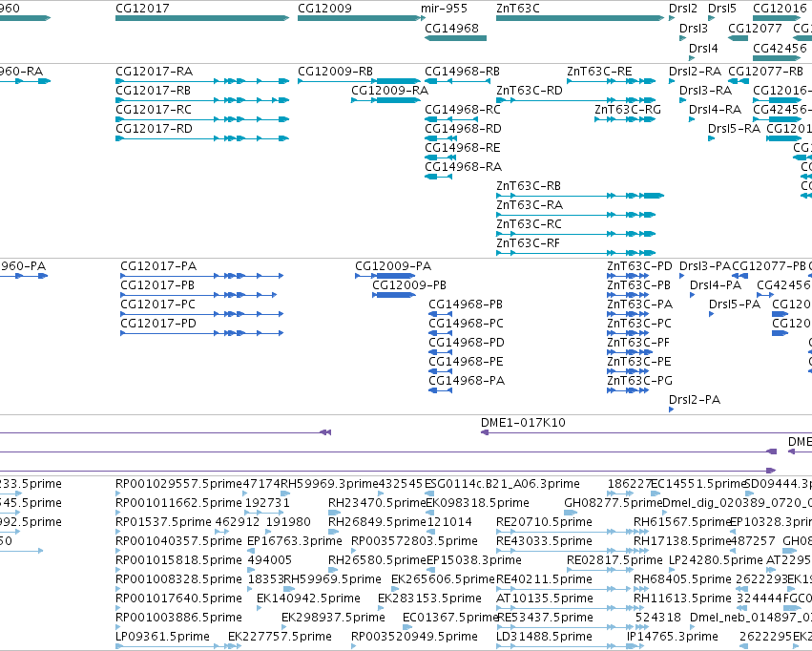
Task: Click transcript CG12017-RB
Action: (x=202, y=100)
